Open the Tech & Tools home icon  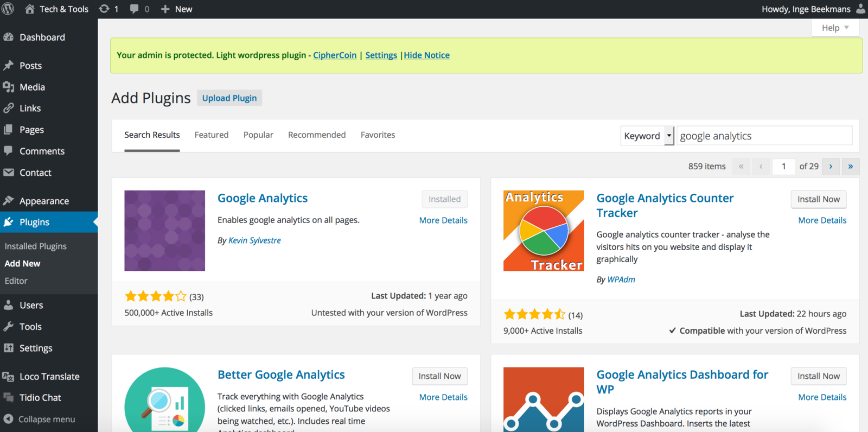coord(30,9)
